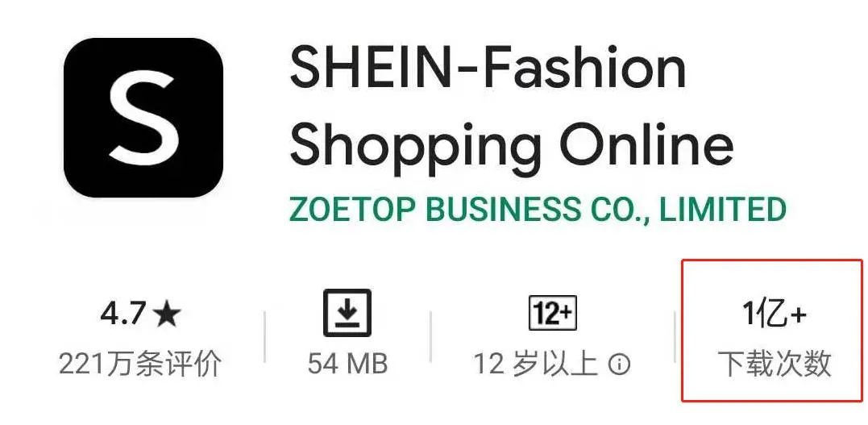The image size is (868, 425).
Task: Click the 12 岁以上 age label
Action: 535,365
